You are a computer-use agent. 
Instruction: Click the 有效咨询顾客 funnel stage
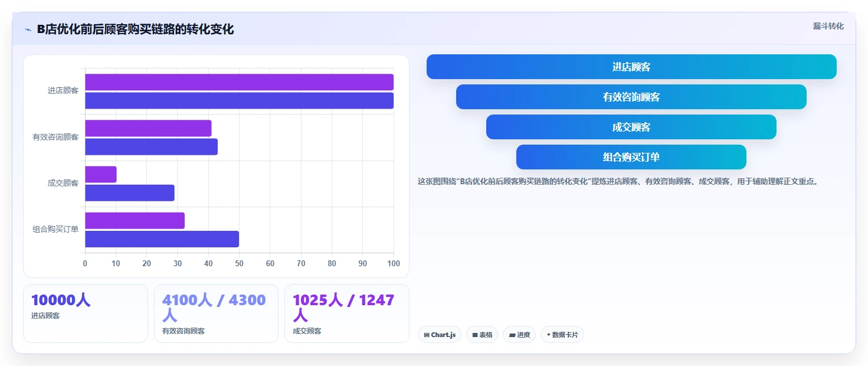tap(631, 97)
